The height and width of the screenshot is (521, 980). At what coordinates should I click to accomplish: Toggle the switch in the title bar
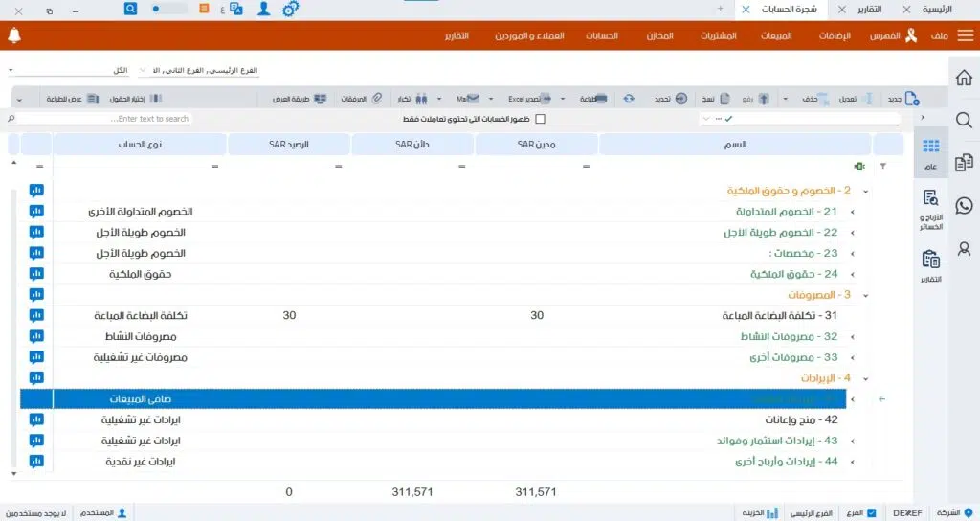point(168,9)
